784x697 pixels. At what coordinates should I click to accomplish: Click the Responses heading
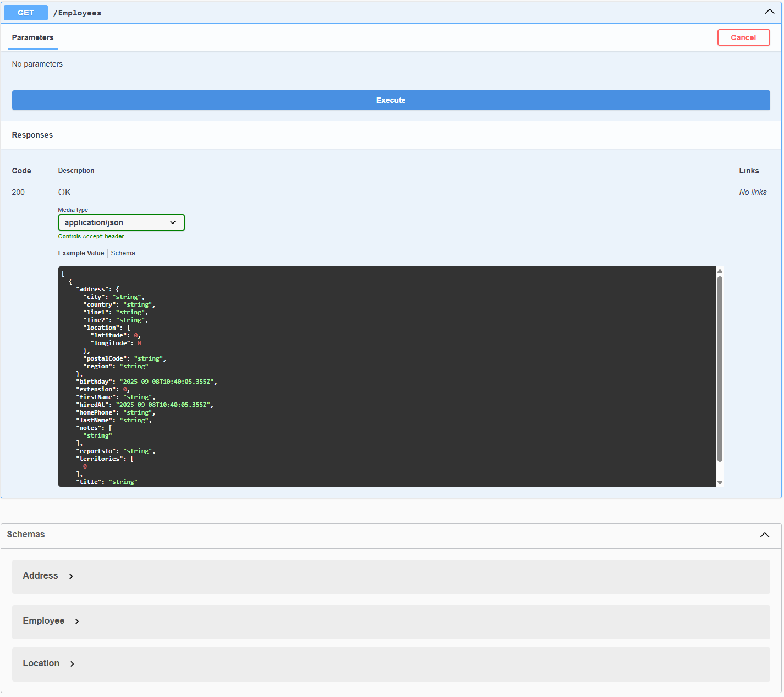pyautogui.click(x=32, y=135)
